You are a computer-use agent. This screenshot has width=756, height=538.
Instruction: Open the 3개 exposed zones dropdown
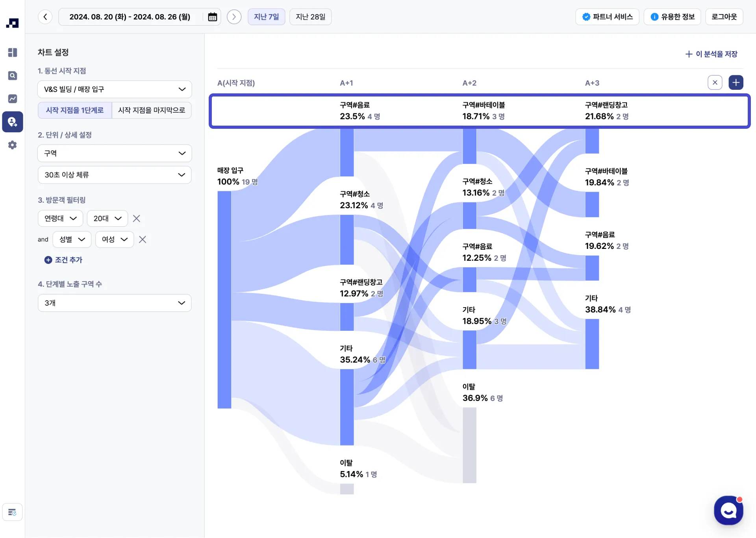pyautogui.click(x=115, y=303)
